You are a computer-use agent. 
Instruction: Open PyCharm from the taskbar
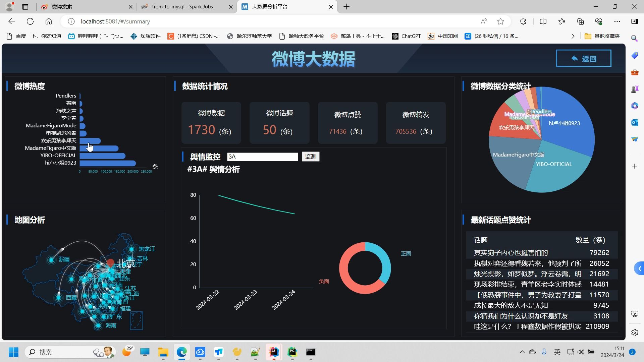[x=292, y=352]
